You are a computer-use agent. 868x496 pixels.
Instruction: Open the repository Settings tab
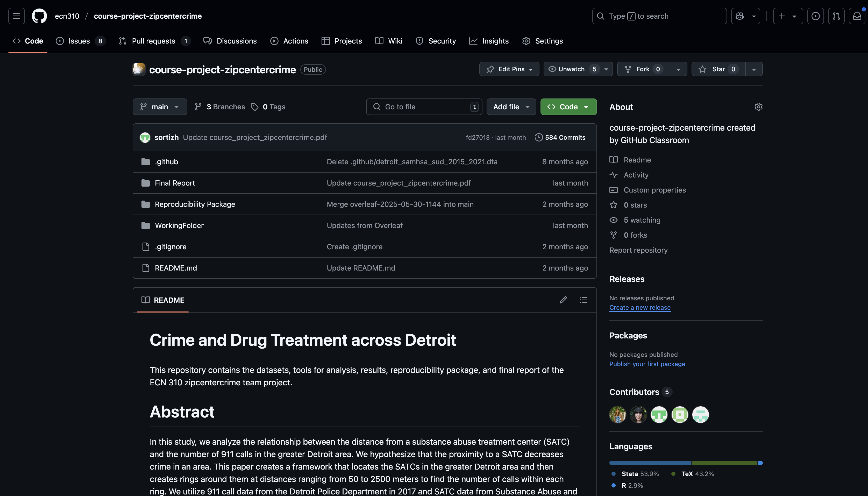(542, 41)
